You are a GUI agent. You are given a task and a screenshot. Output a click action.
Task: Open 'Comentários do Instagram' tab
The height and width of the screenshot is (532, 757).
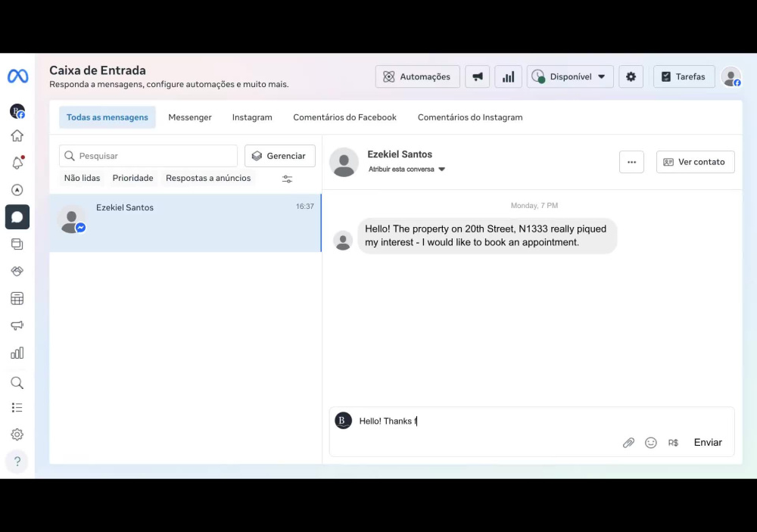(x=470, y=117)
